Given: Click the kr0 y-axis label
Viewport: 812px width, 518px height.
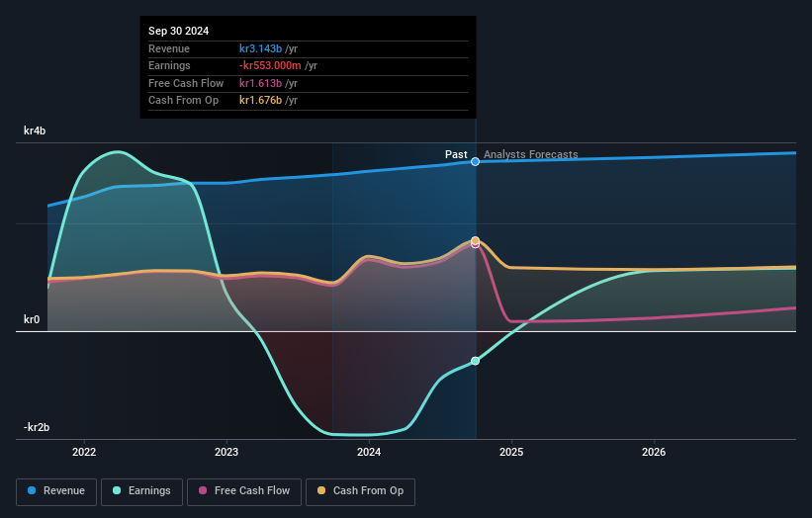Looking at the screenshot, I should (32, 320).
